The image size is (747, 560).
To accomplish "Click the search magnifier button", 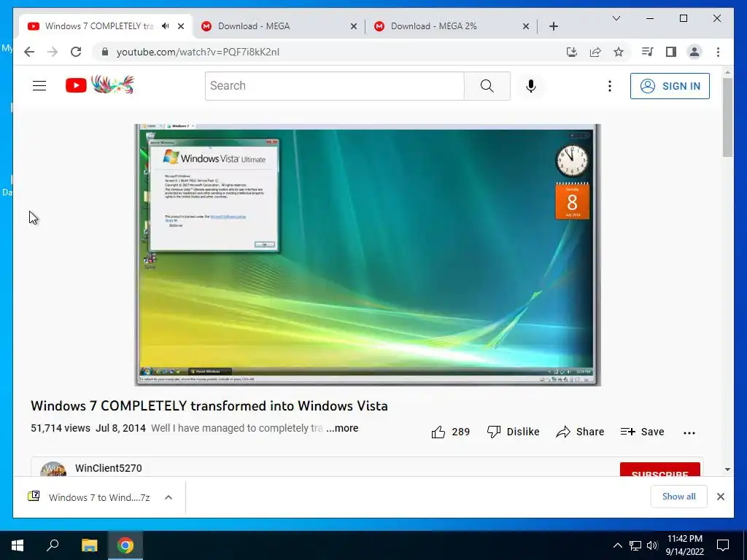I will pos(487,86).
